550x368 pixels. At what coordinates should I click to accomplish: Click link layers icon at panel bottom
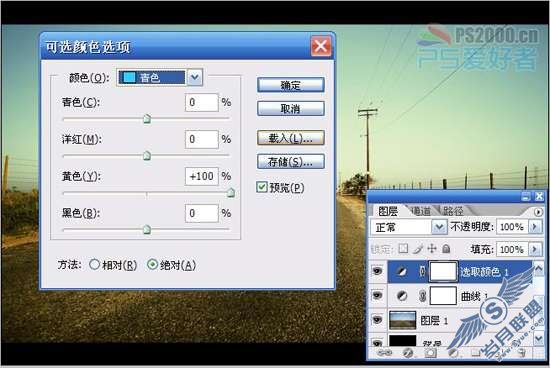tap(384, 353)
